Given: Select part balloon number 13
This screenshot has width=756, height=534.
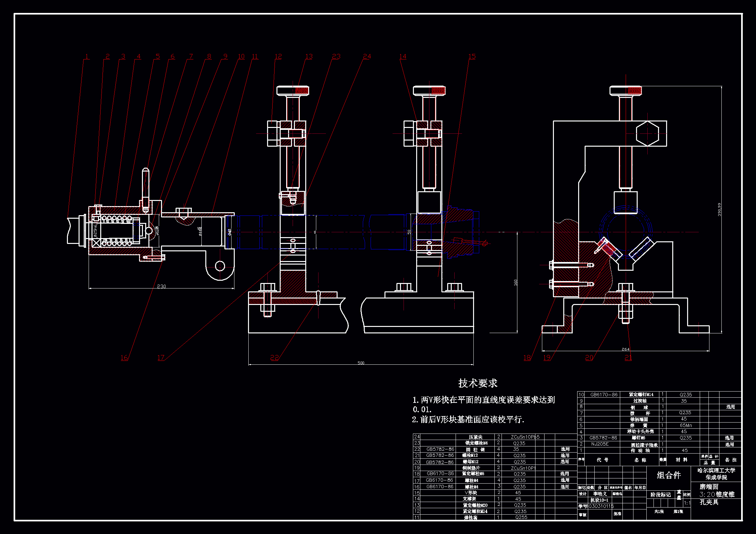Looking at the screenshot, I should tap(309, 57).
